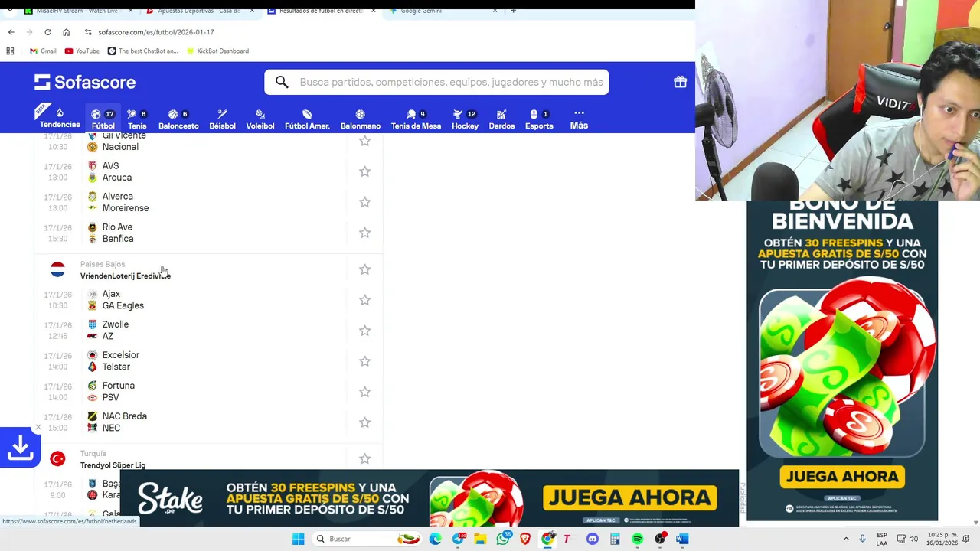Select the Dardos sport icon
Viewport: 980px width, 551px height.
(501, 118)
